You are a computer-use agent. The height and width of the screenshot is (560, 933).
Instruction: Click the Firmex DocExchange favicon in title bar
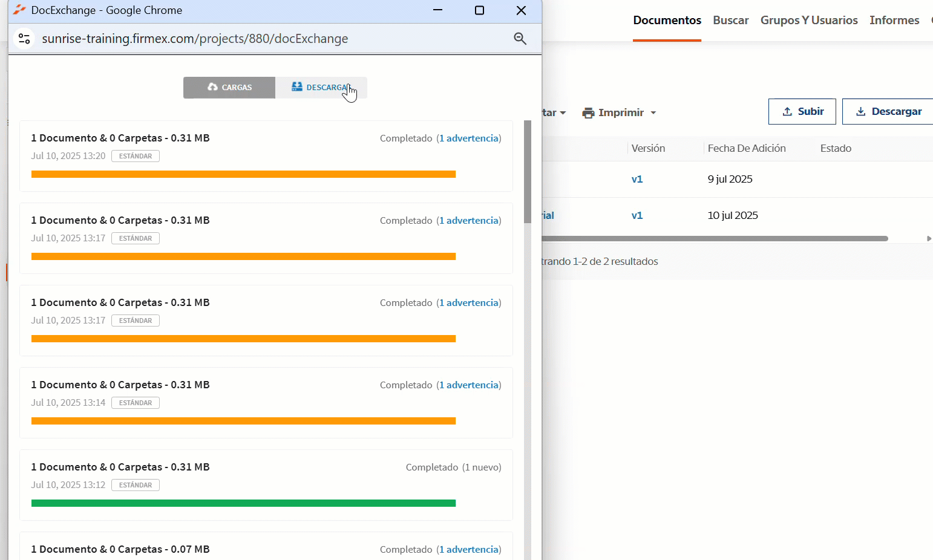(x=19, y=10)
